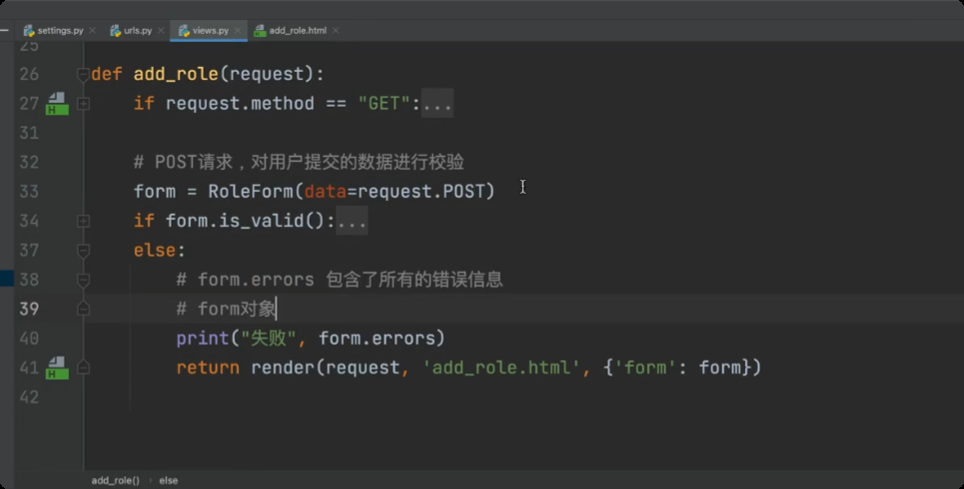The width and height of the screenshot is (964, 489).
Task: Close the add_role.html tab
Action: [x=336, y=30]
